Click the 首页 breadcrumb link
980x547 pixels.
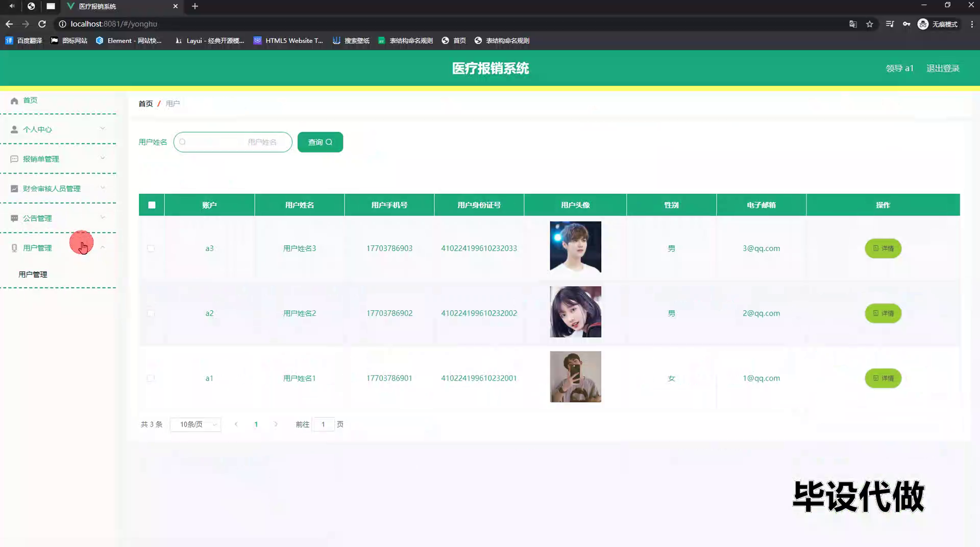145,104
